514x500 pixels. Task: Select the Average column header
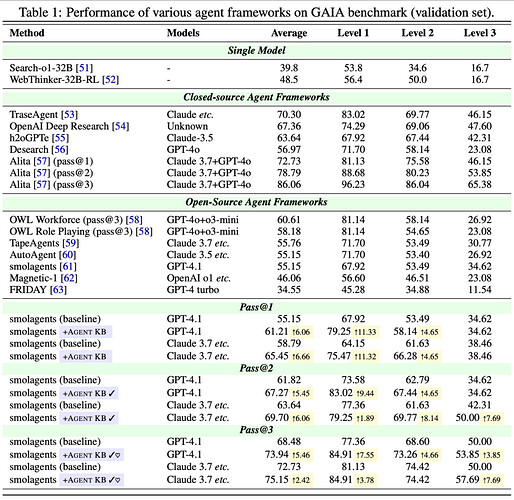pyautogui.click(x=289, y=33)
